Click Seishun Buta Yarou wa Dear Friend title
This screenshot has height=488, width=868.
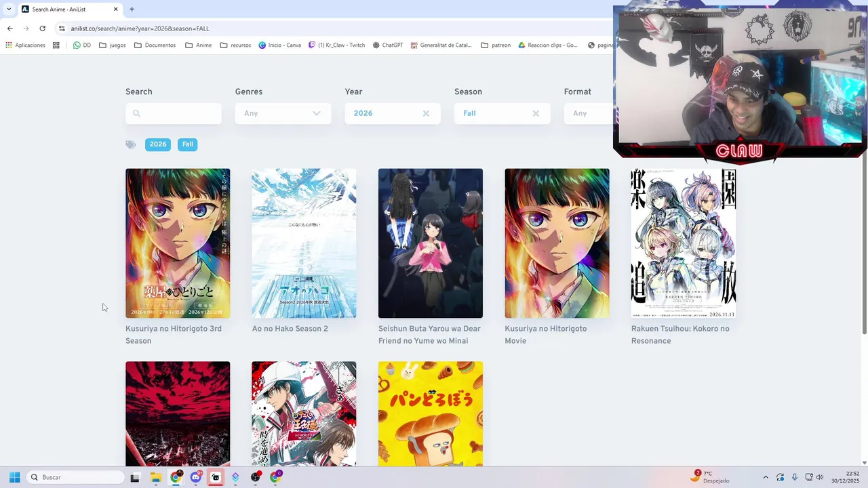point(429,335)
